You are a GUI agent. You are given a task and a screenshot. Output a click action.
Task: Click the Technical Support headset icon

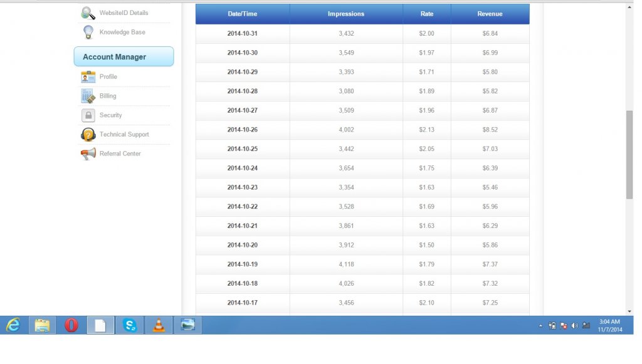coord(88,135)
